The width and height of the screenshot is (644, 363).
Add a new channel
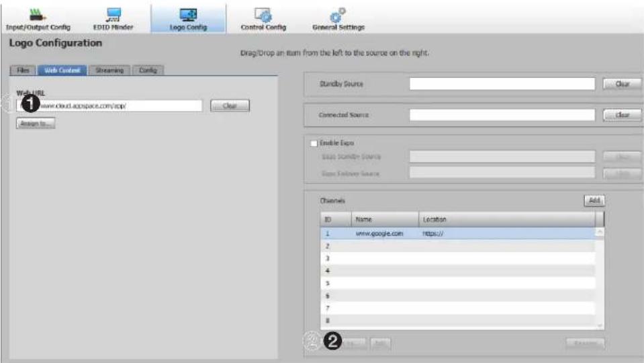[594, 200]
